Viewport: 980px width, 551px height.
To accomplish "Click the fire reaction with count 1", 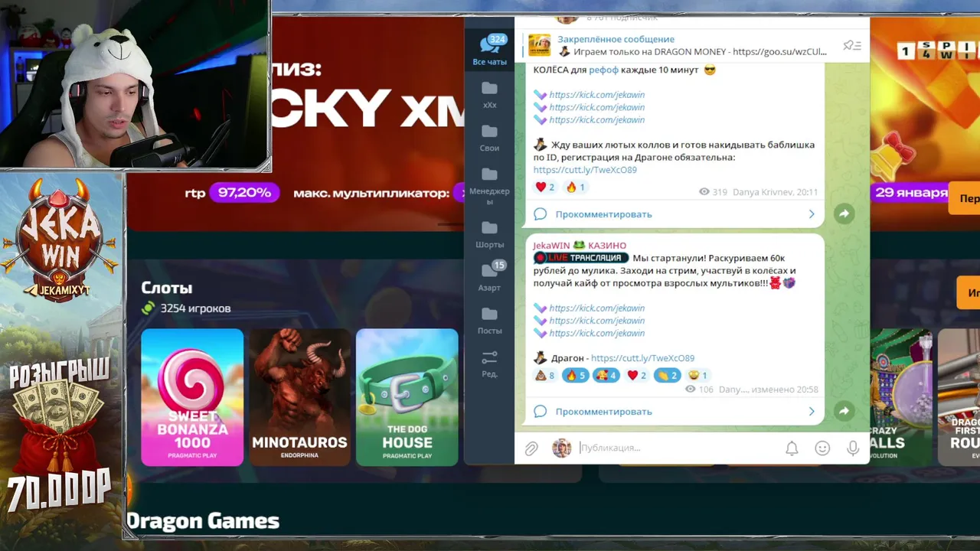I will (x=575, y=187).
